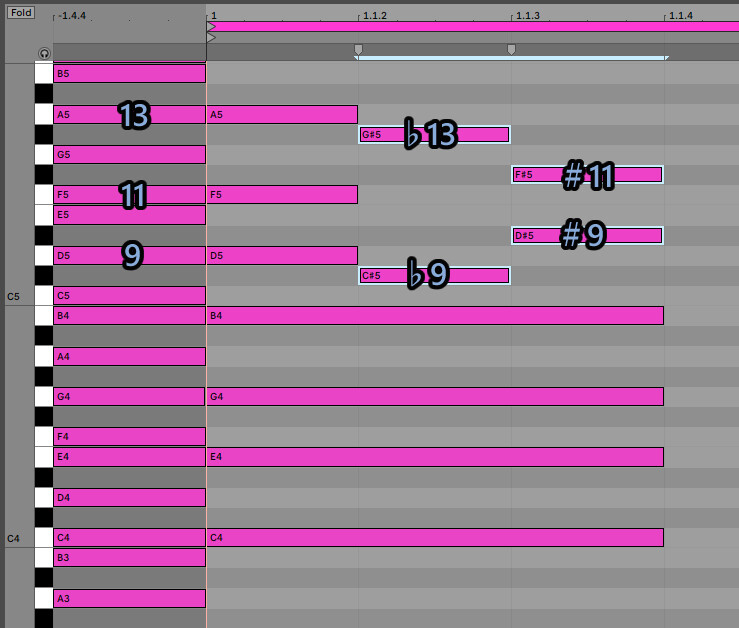This screenshot has height=628, width=739.
Task: Select the C5 note before bar 1
Action: [130, 296]
